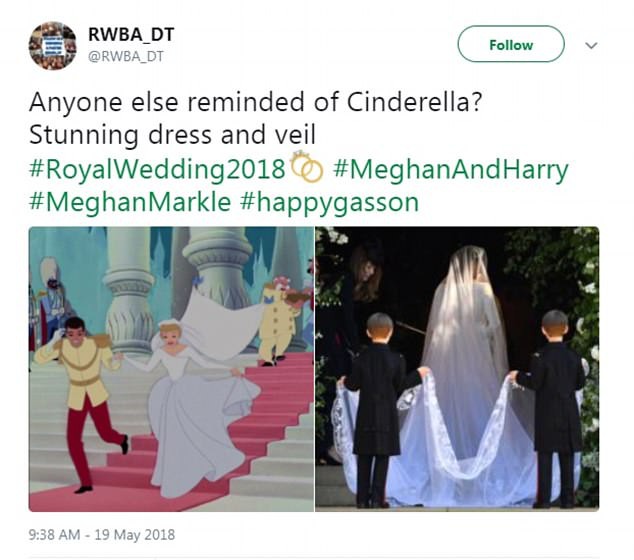Open the tweet options chevron menu
Screen dimensions: 634x560
click(x=591, y=45)
